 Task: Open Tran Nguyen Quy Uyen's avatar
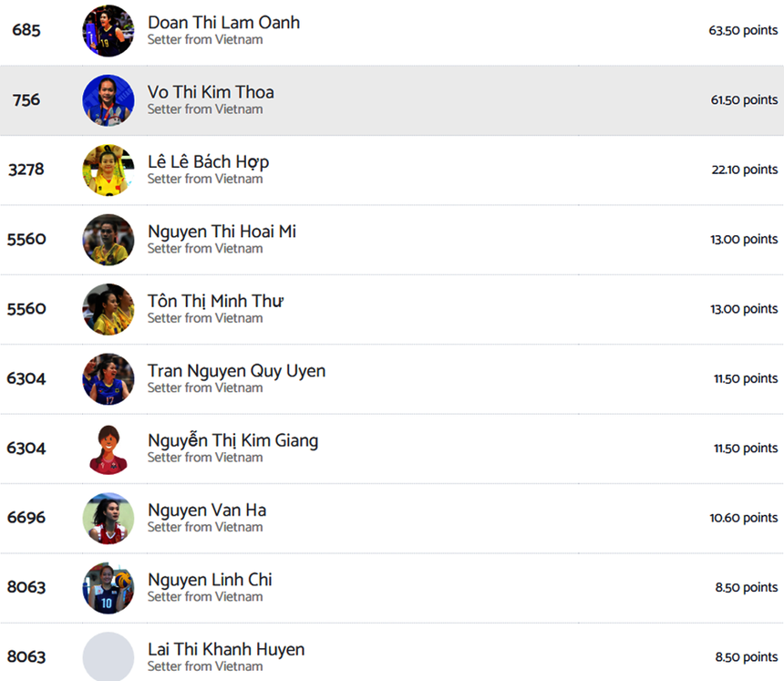[x=108, y=379]
